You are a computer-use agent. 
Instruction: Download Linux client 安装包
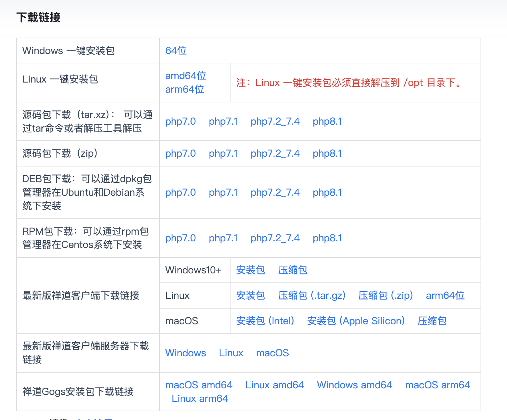pos(250,295)
